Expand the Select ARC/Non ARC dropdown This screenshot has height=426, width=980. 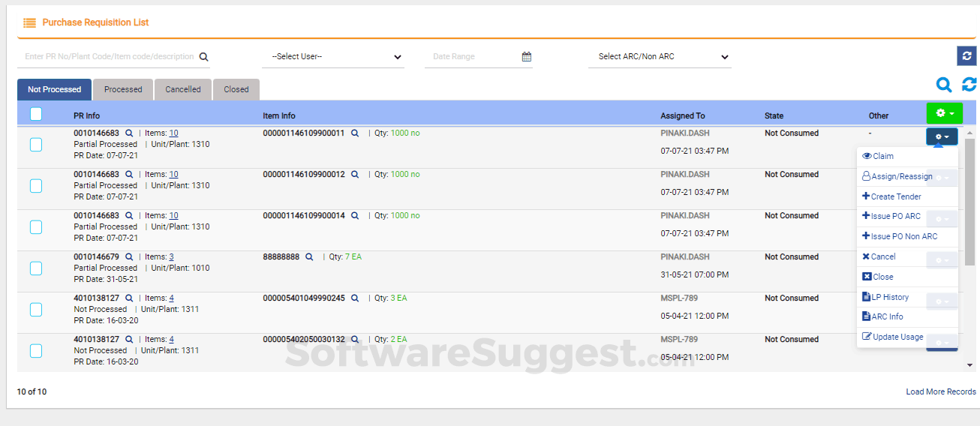coord(660,57)
